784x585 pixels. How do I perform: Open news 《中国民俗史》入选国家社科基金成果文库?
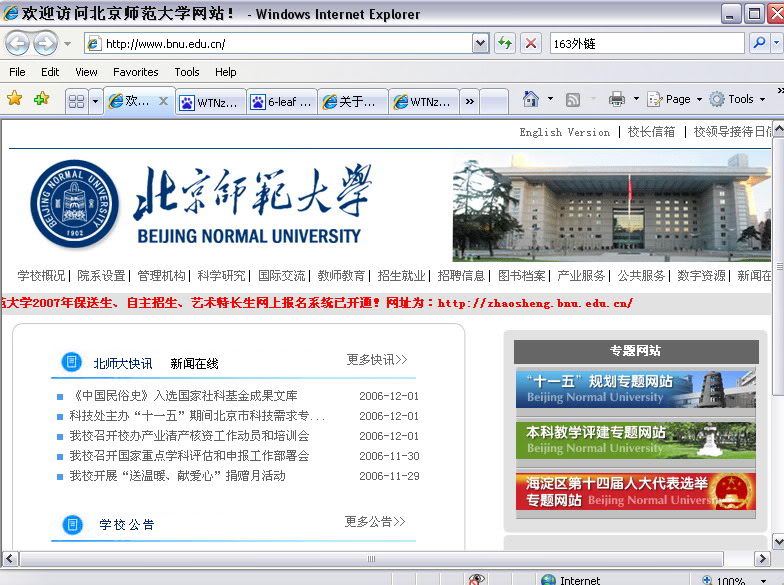(x=184, y=396)
